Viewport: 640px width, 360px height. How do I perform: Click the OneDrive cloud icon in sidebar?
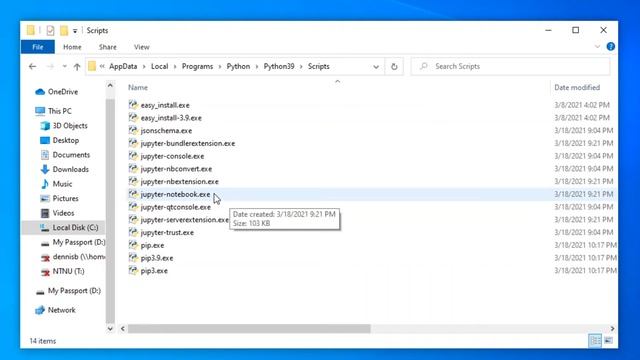point(40,92)
